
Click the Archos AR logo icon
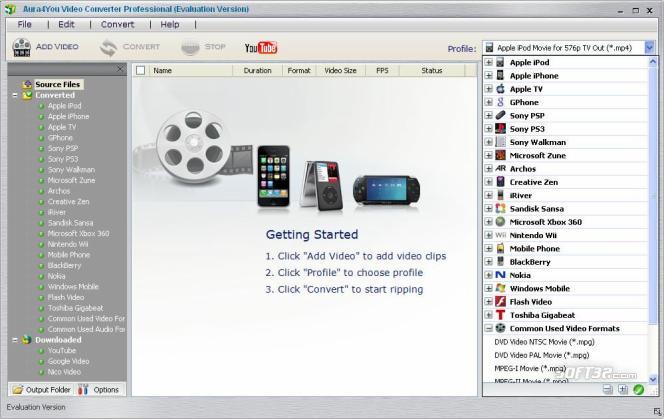(x=501, y=168)
